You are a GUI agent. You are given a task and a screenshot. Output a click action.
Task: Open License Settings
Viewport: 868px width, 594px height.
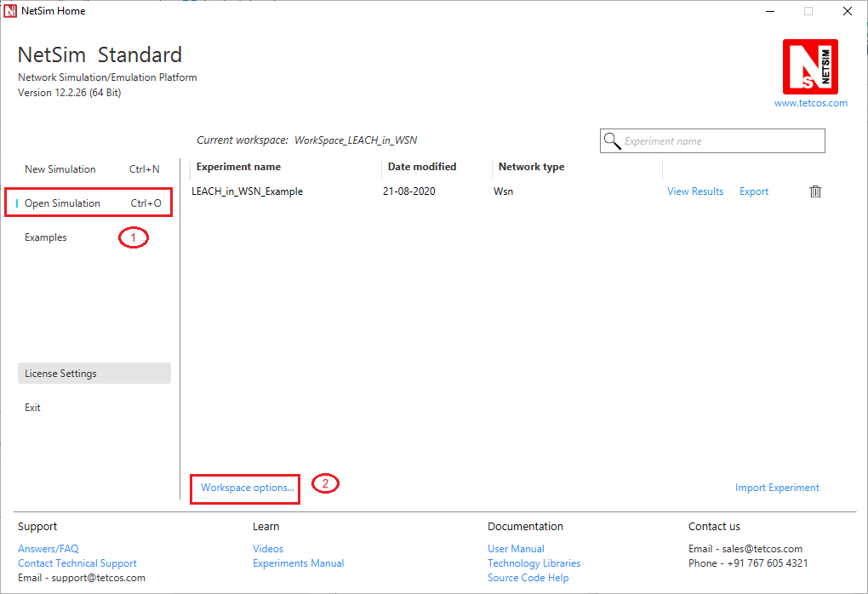[94, 373]
